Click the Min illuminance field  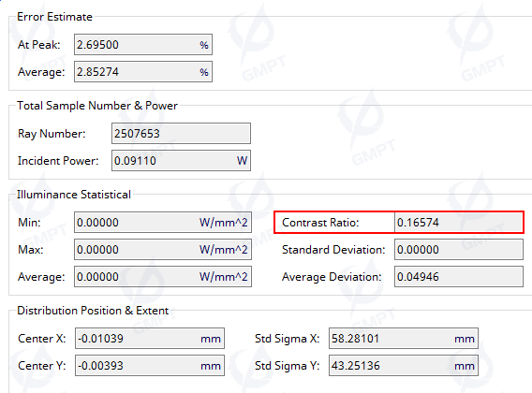163,223
